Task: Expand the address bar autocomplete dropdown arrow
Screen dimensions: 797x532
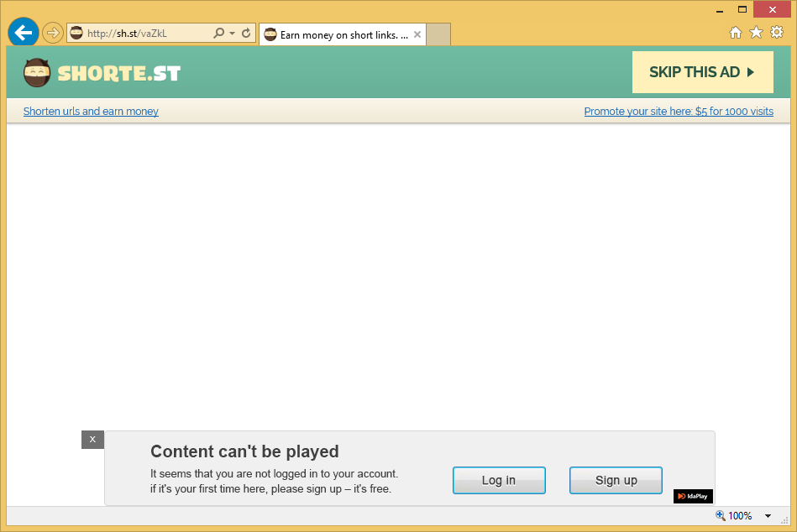Action: (233, 34)
